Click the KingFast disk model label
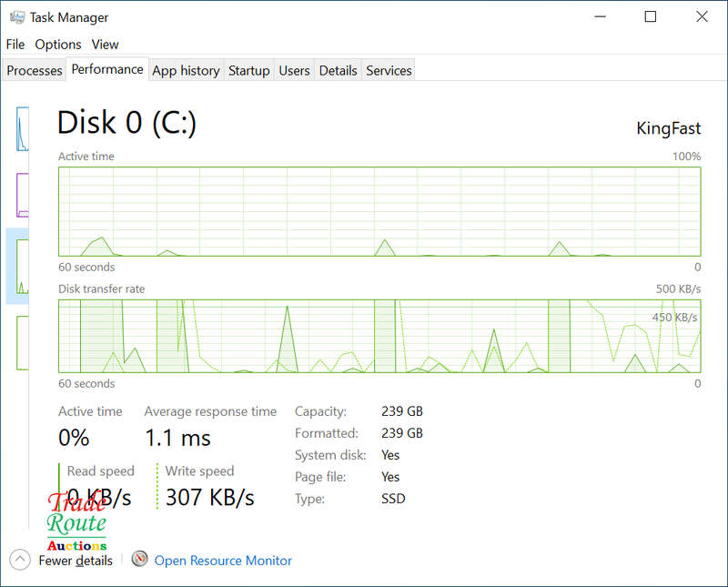 click(668, 128)
